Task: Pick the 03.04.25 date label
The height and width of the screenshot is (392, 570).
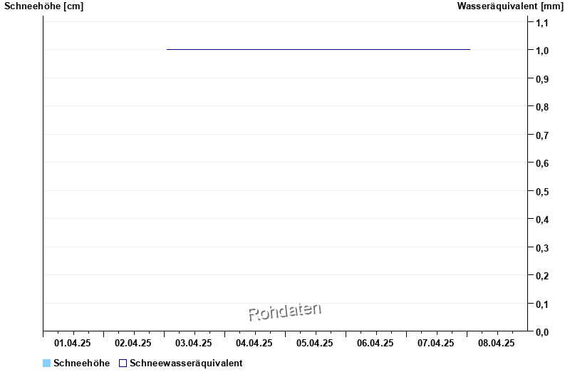Action: point(194,343)
